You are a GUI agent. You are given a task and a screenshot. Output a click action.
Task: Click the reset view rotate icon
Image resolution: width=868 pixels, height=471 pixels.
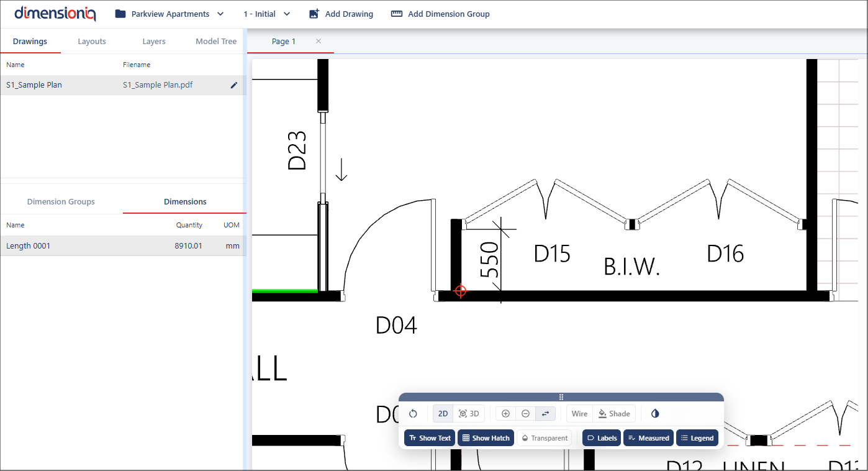tap(413, 414)
